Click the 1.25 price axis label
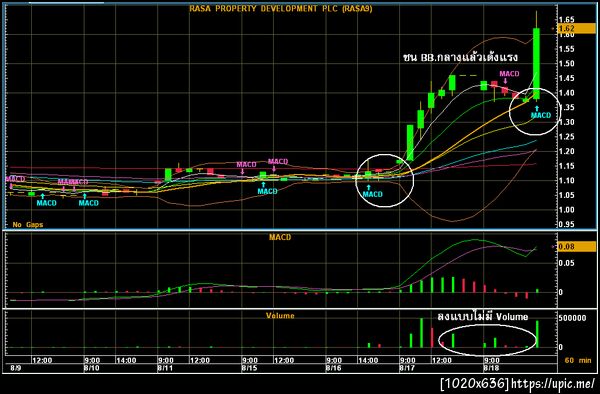Viewport: 600px width, 394px height. point(567,137)
